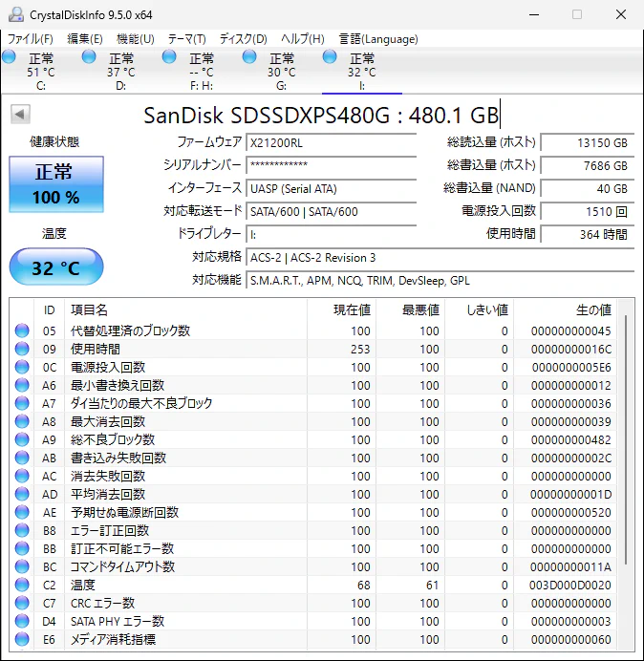Image resolution: width=644 pixels, height=661 pixels.
Task: Open the 機能(U) menu
Action: (136, 39)
